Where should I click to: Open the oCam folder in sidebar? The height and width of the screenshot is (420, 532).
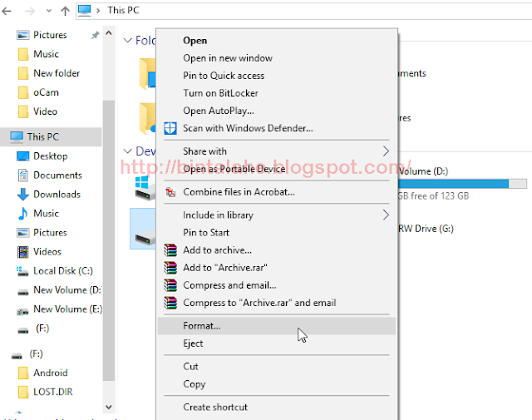pos(46,92)
